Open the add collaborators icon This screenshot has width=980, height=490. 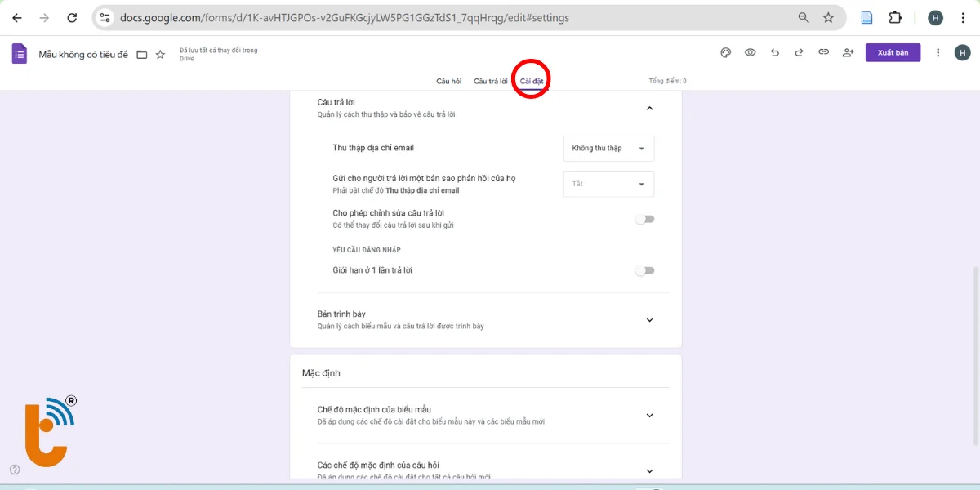848,52
